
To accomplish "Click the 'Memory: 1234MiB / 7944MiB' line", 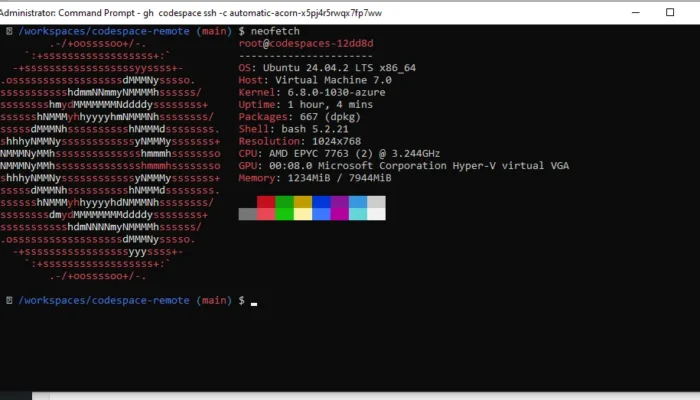I will coord(315,178).
